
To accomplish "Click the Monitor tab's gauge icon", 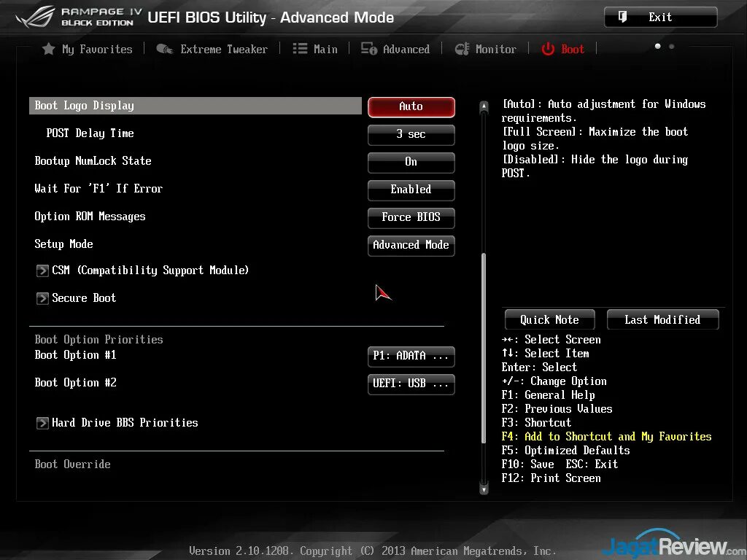I will point(462,49).
